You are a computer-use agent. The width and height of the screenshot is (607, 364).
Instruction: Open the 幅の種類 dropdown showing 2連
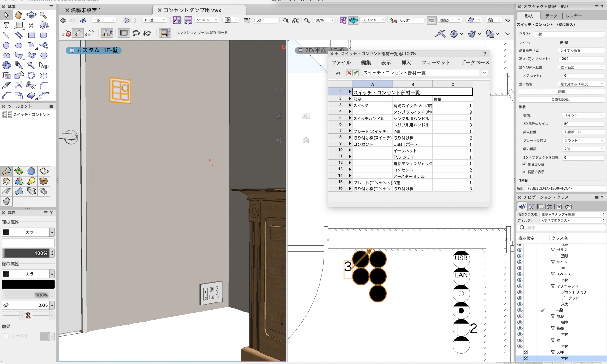click(x=583, y=149)
